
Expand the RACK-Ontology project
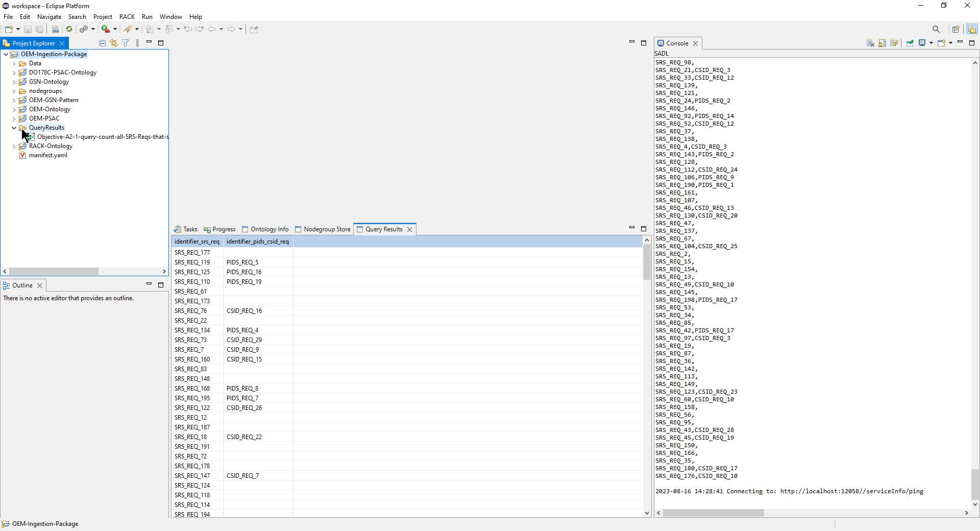(14, 147)
